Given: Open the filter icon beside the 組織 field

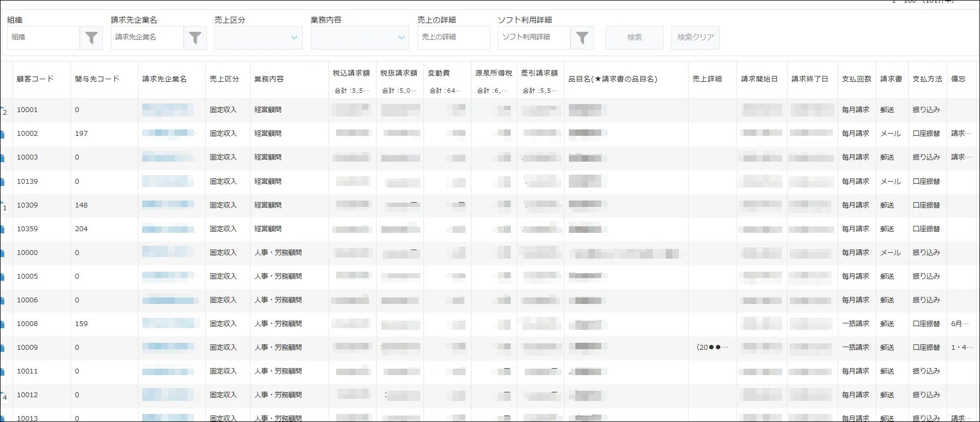Looking at the screenshot, I should 91,38.
